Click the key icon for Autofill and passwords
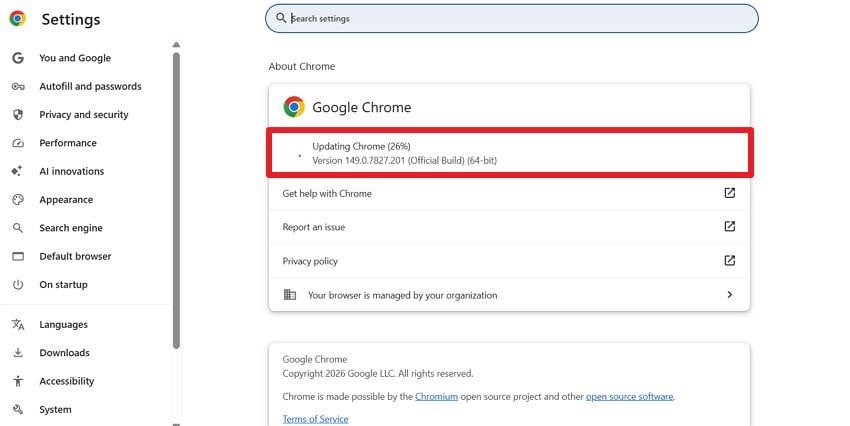Image resolution: width=850 pixels, height=426 pixels. 18,86
